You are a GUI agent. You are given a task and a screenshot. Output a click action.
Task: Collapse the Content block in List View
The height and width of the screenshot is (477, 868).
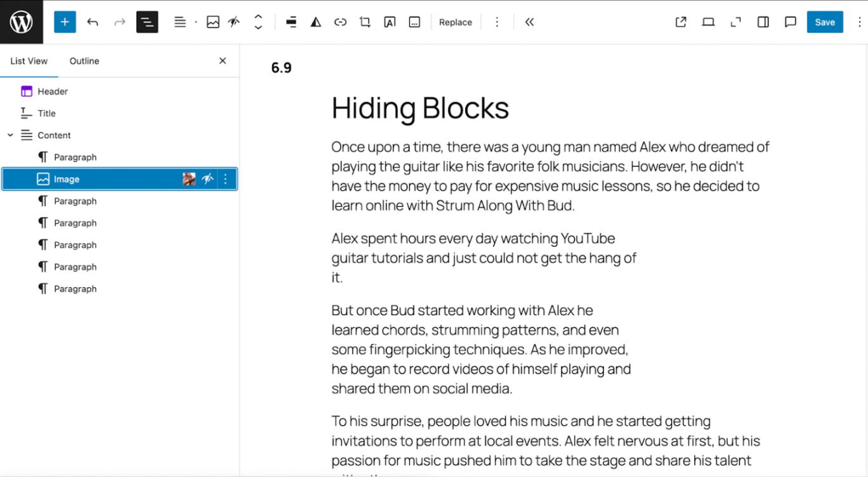tap(10, 135)
